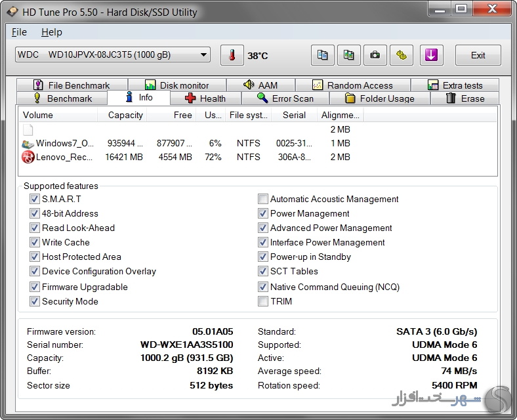Screen dimensions: 517x420
Task: Click the unnamed volume blank page icon
Action: click(28, 130)
